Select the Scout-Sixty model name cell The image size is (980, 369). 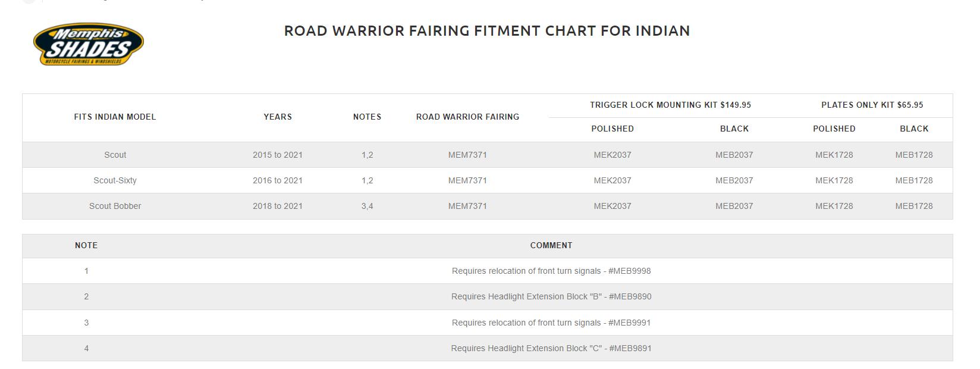[x=115, y=180]
